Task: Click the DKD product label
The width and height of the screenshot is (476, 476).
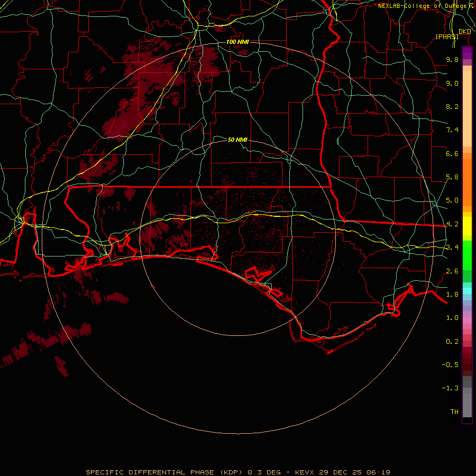Action: 465,32
